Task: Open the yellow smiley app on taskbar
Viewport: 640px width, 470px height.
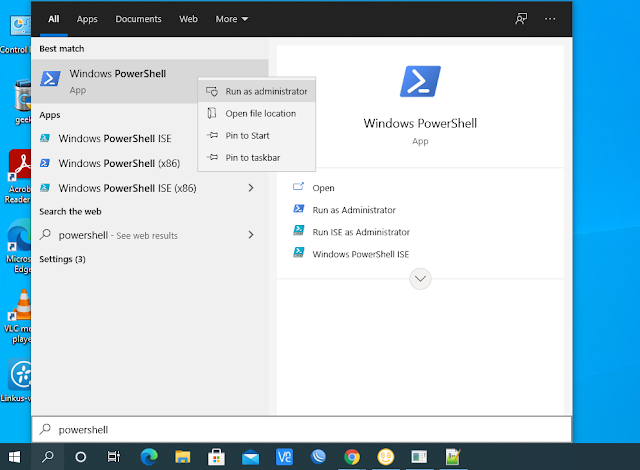Action: point(386,457)
